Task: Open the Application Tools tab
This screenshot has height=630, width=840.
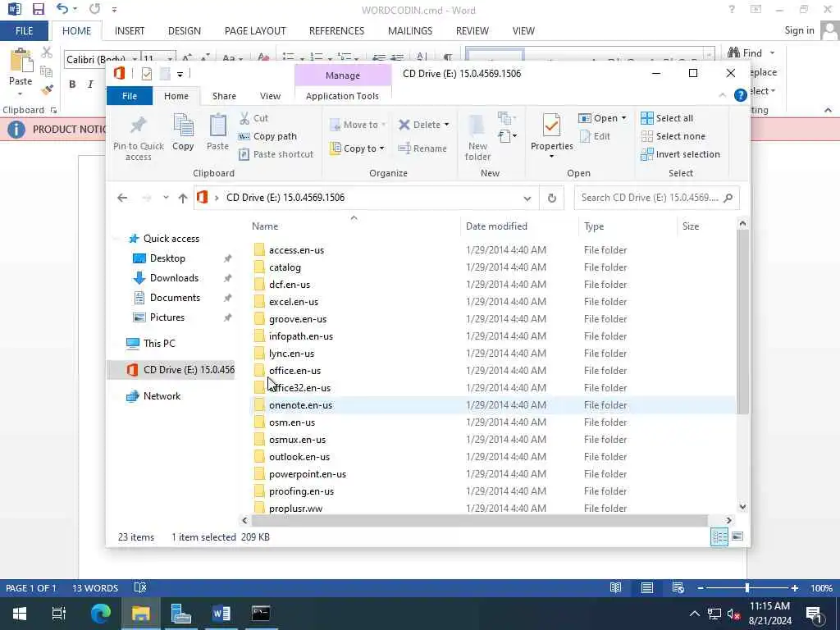Action: tap(342, 96)
